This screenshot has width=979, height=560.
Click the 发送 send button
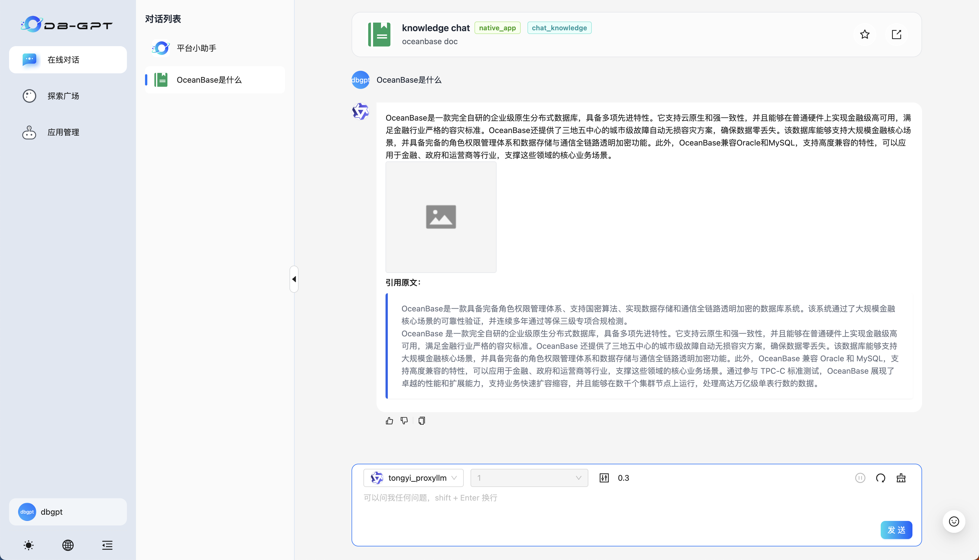click(x=896, y=530)
